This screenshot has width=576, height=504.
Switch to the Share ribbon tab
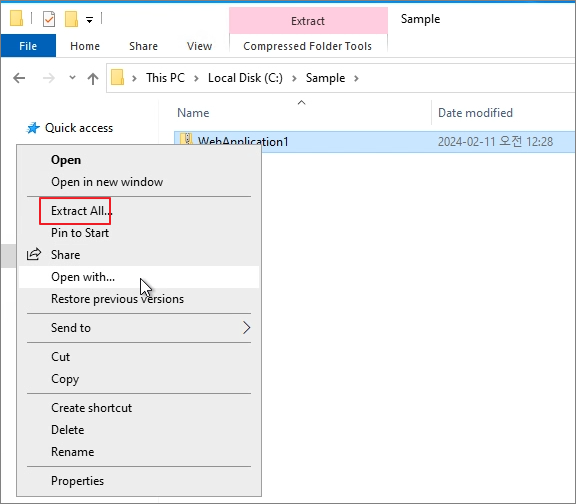click(143, 46)
